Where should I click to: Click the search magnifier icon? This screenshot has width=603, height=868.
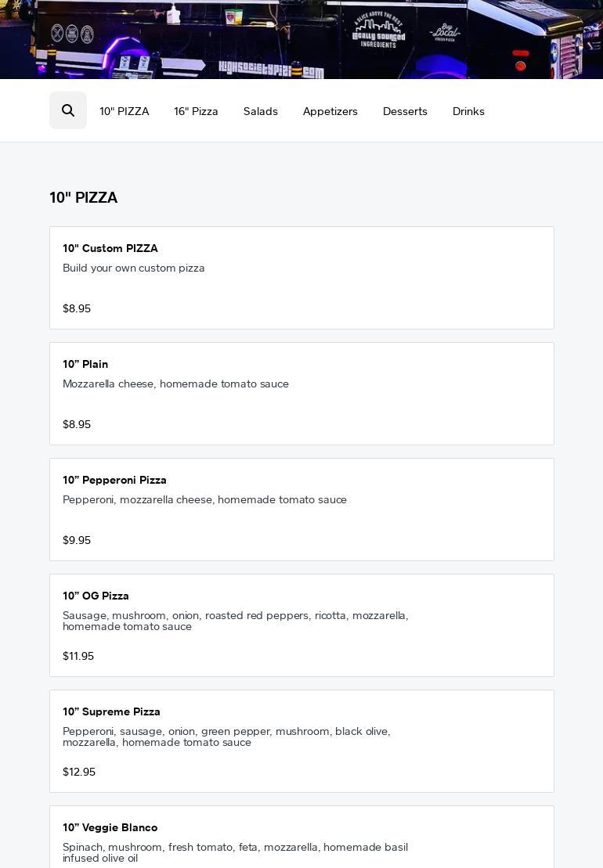tap(68, 111)
